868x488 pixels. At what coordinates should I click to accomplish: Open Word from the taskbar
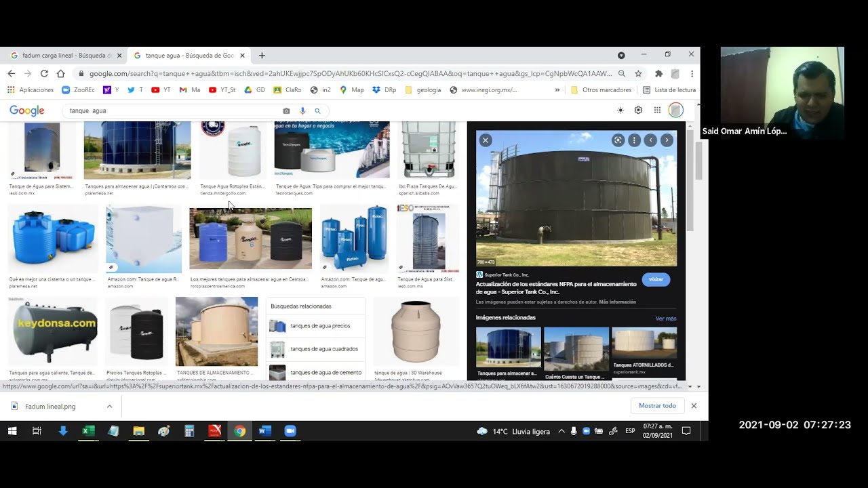(265, 431)
